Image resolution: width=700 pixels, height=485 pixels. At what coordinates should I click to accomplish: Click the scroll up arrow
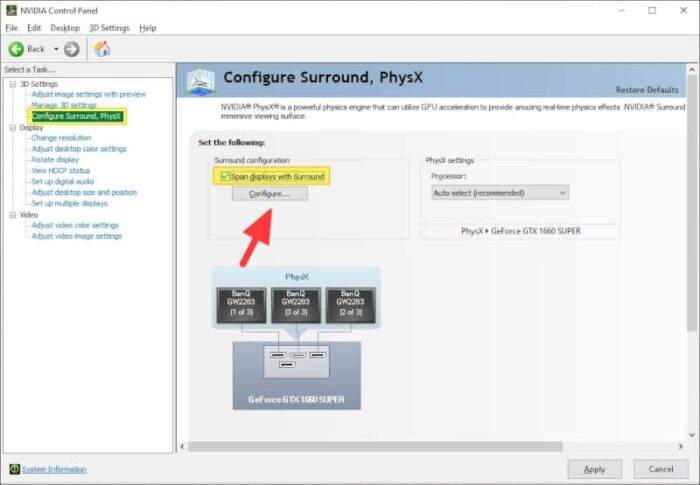[692, 70]
